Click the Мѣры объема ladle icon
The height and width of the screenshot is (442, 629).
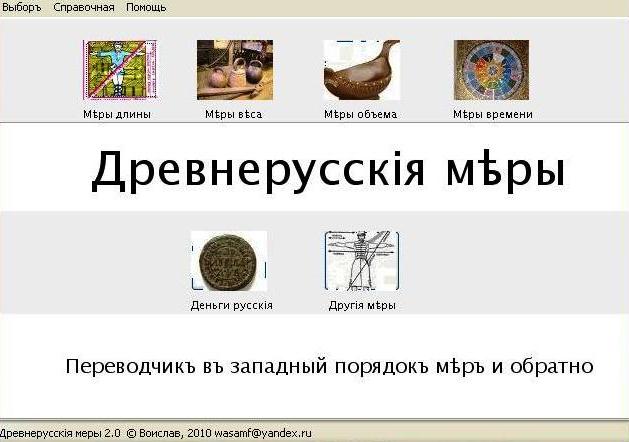362,70
